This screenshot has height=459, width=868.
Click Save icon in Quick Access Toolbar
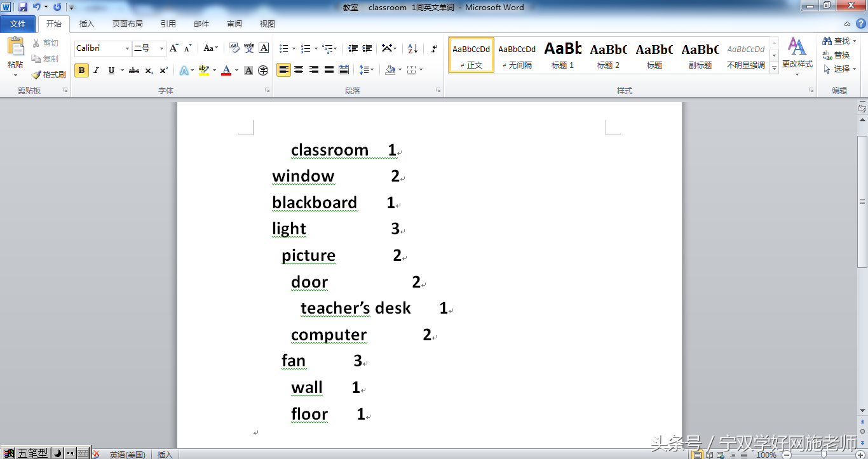pyautogui.click(x=23, y=7)
